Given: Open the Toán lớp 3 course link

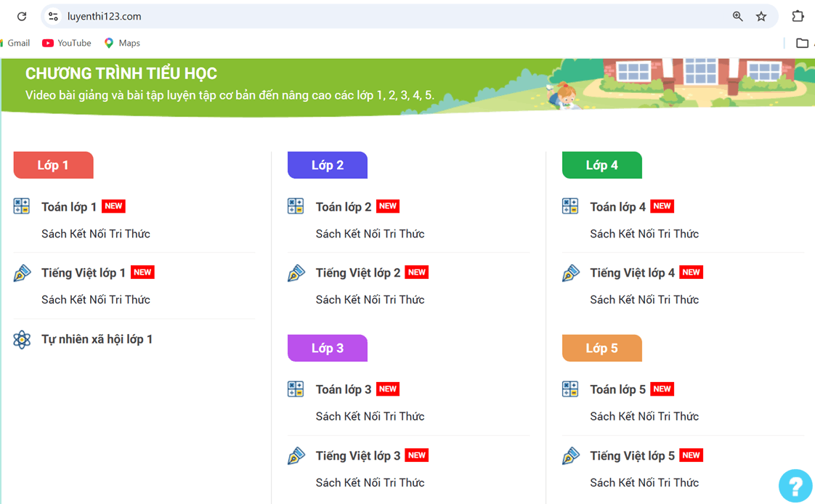Looking at the screenshot, I should click(344, 390).
